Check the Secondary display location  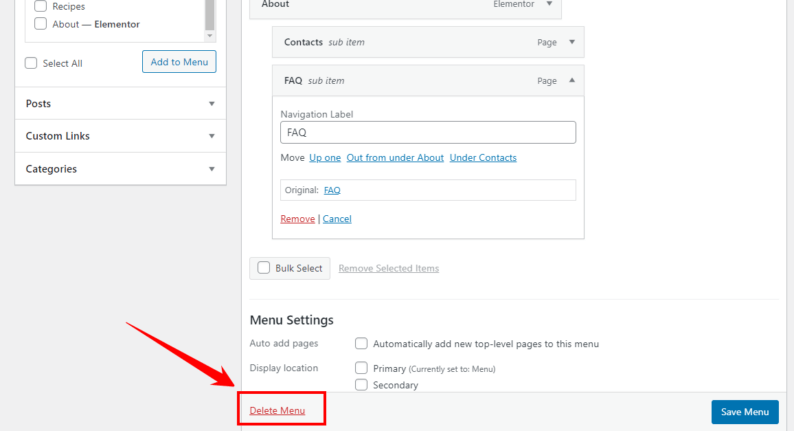361,384
